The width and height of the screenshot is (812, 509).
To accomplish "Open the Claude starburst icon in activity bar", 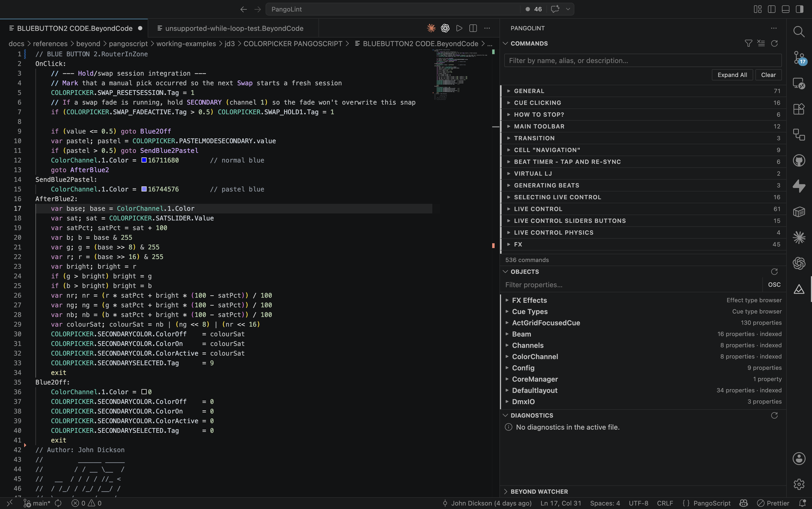I will pos(799,238).
